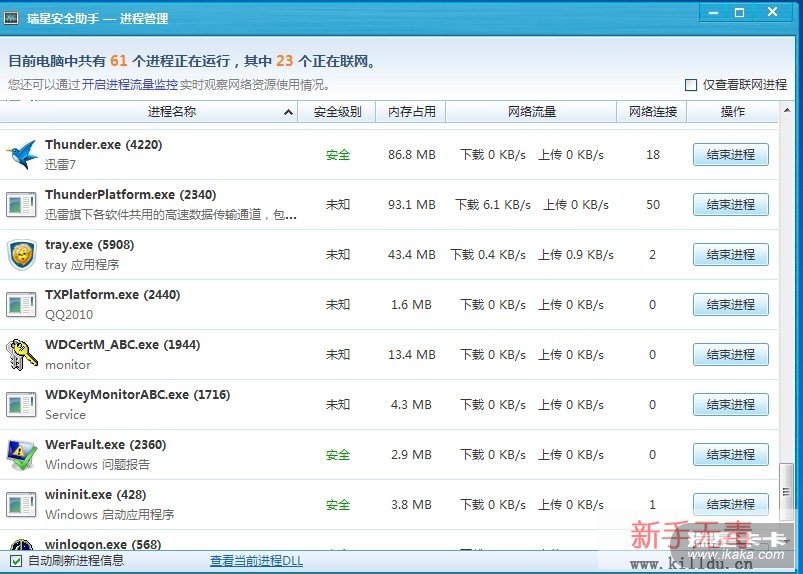
Task: Open the 查看当前进程DLL link
Action: point(256,561)
